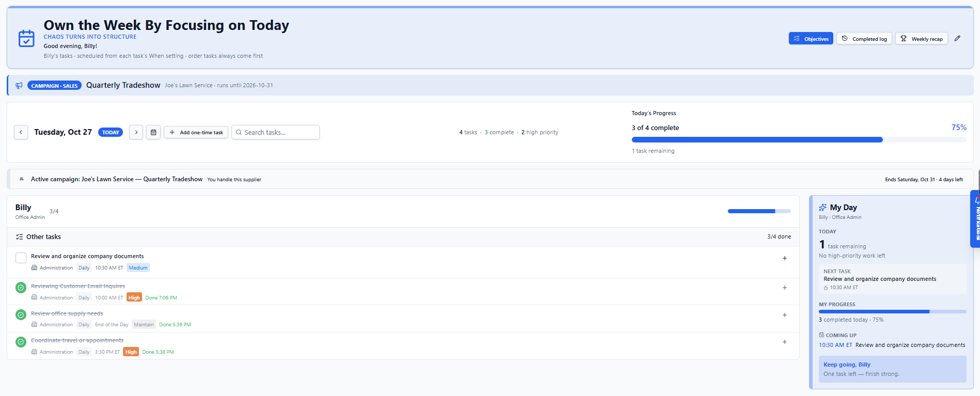Click the calendar-check logo icon in header

point(26,38)
